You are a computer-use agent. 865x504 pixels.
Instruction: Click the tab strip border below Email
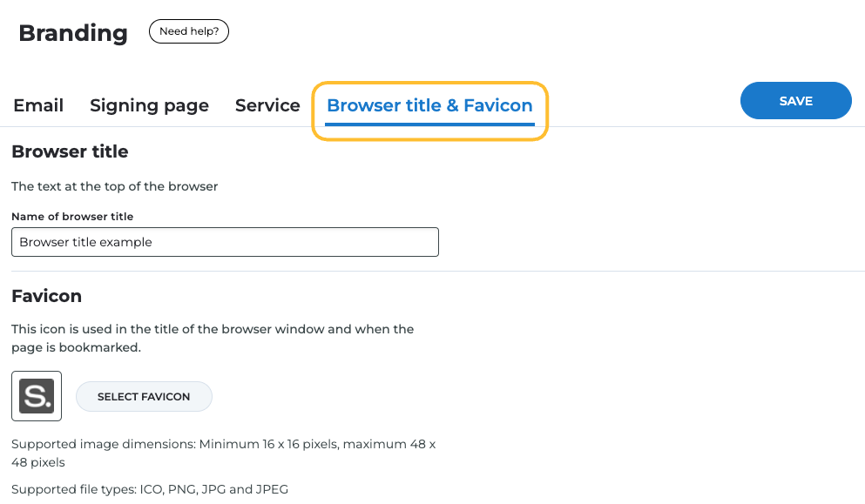point(38,127)
